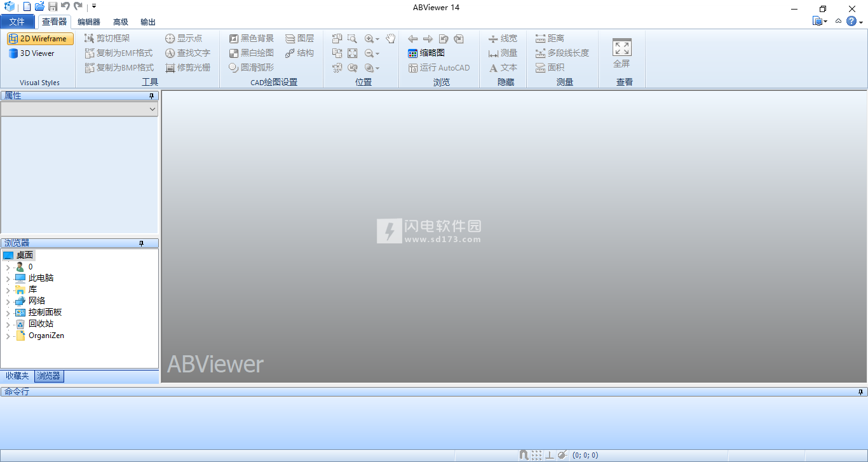Screen dimensions: 868x462
Task: Activate the hand pan tool
Action: coord(390,39)
